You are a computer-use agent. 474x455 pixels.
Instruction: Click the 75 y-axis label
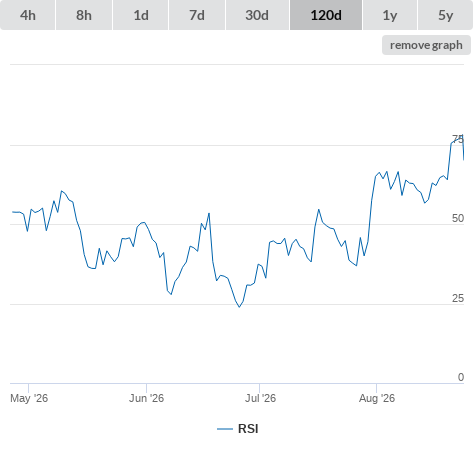tap(458, 139)
